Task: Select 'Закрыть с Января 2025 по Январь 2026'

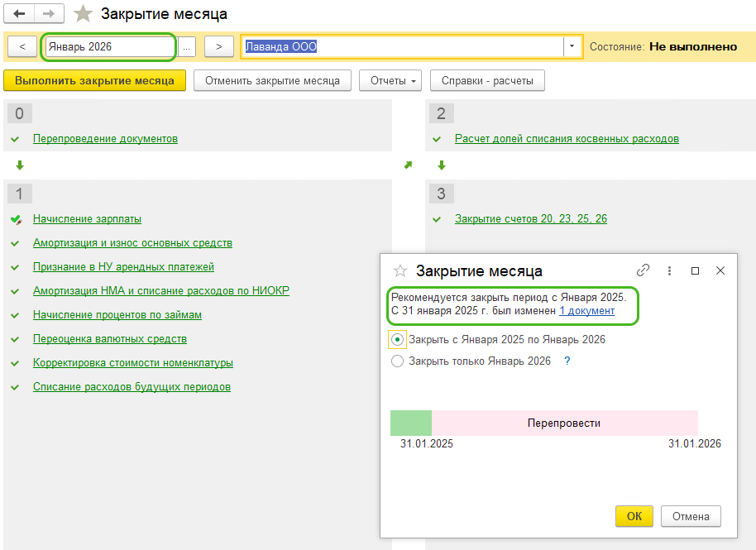Action: pos(398,339)
